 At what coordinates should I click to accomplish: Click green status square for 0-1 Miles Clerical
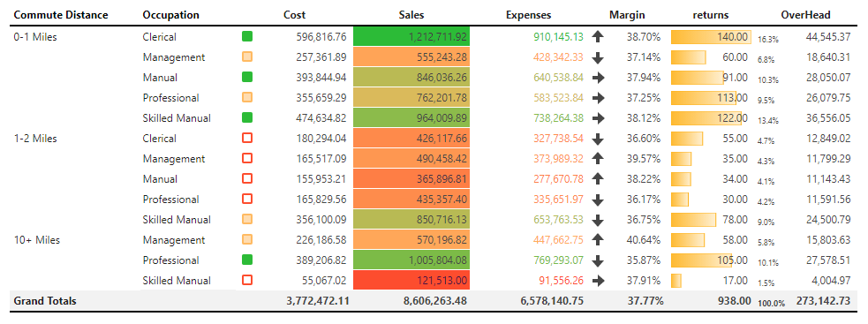(247, 36)
